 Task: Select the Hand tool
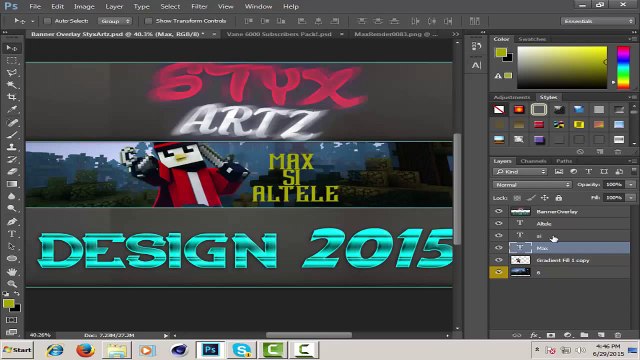(11, 271)
